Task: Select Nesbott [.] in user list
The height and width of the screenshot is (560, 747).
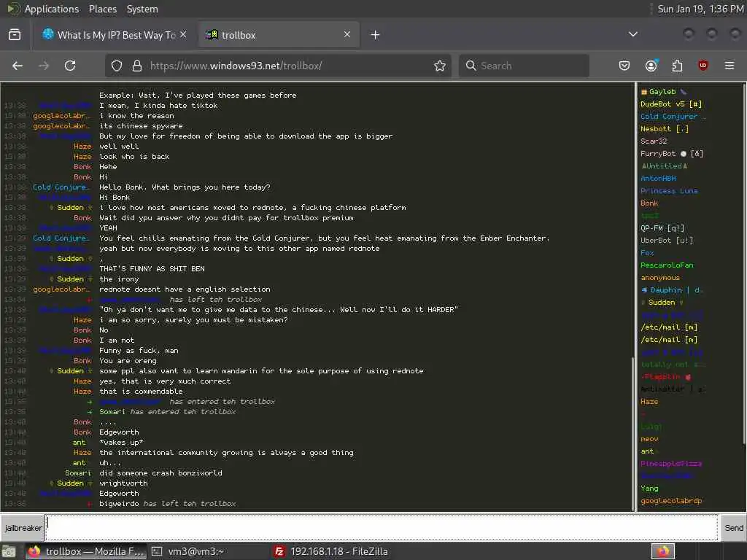Action: point(664,128)
